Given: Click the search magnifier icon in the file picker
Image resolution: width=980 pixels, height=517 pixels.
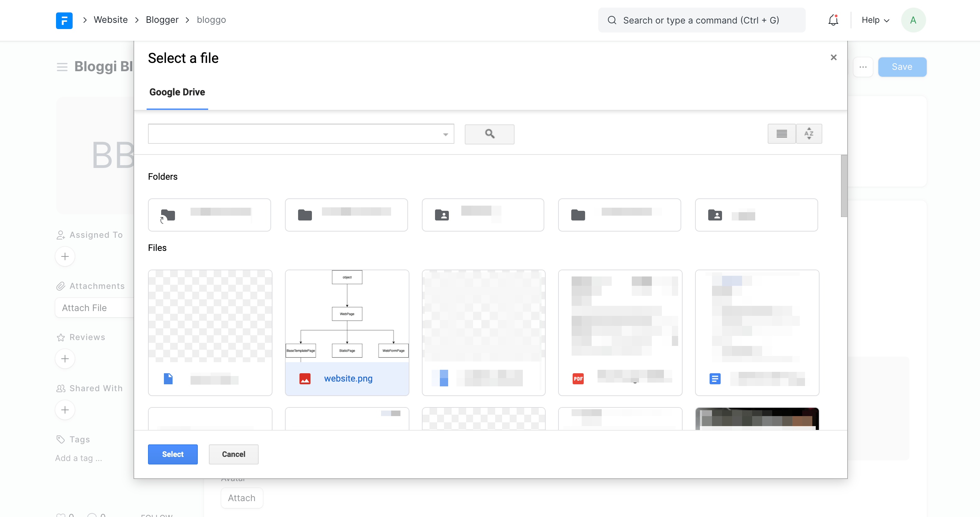Looking at the screenshot, I should 489,134.
